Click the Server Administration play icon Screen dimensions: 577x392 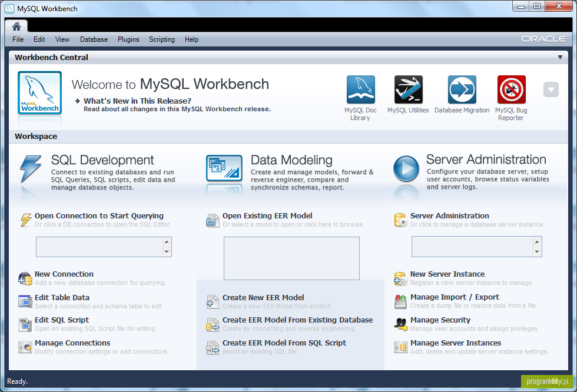pyautogui.click(x=406, y=169)
